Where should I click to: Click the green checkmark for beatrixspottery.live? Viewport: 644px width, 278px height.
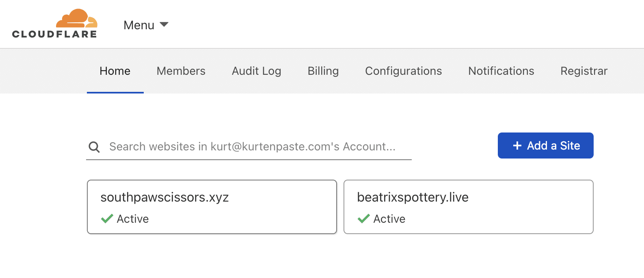363,219
